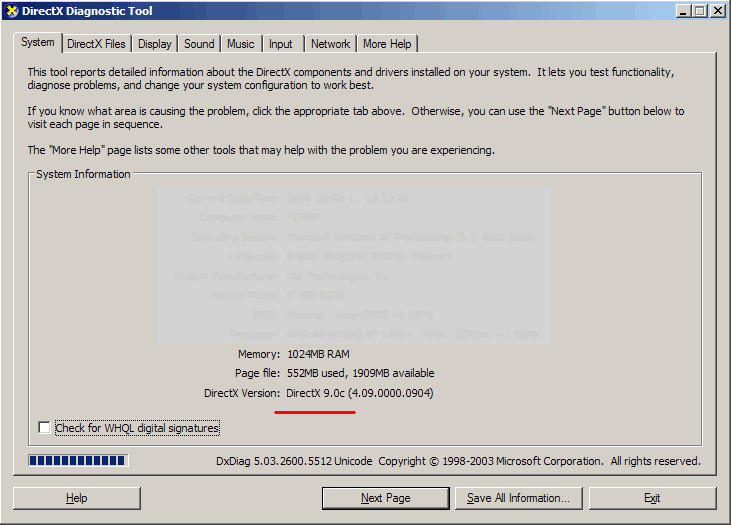Click the 'System Information' group label
Screen dimensions: 731x525
click(x=83, y=174)
